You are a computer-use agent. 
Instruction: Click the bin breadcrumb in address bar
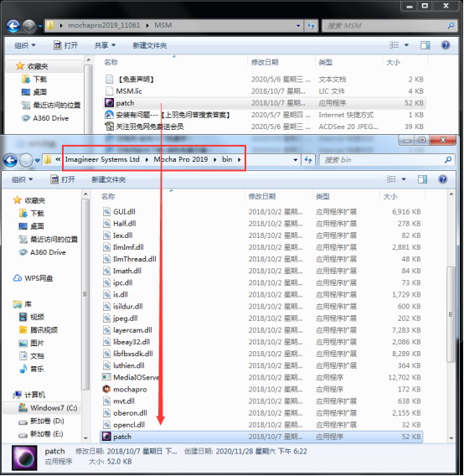pyautogui.click(x=227, y=159)
